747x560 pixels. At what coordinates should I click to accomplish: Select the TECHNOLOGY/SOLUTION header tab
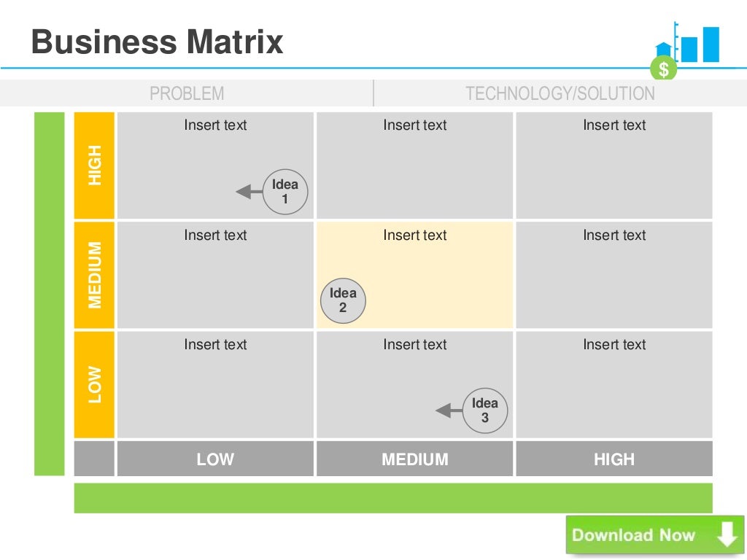[560, 93]
